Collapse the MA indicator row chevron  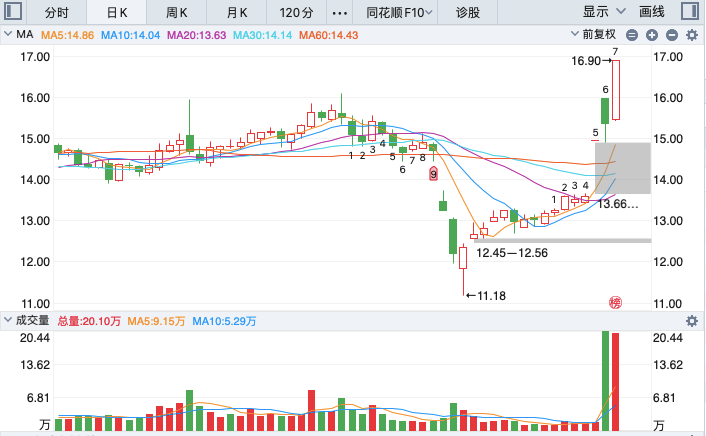tap(8, 34)
